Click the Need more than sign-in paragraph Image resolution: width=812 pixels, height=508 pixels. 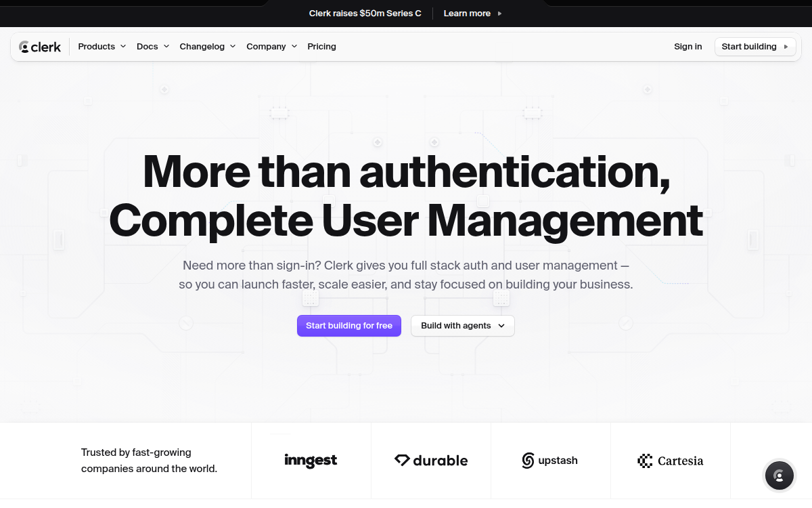pyautogui.click(x=406, y=275)
